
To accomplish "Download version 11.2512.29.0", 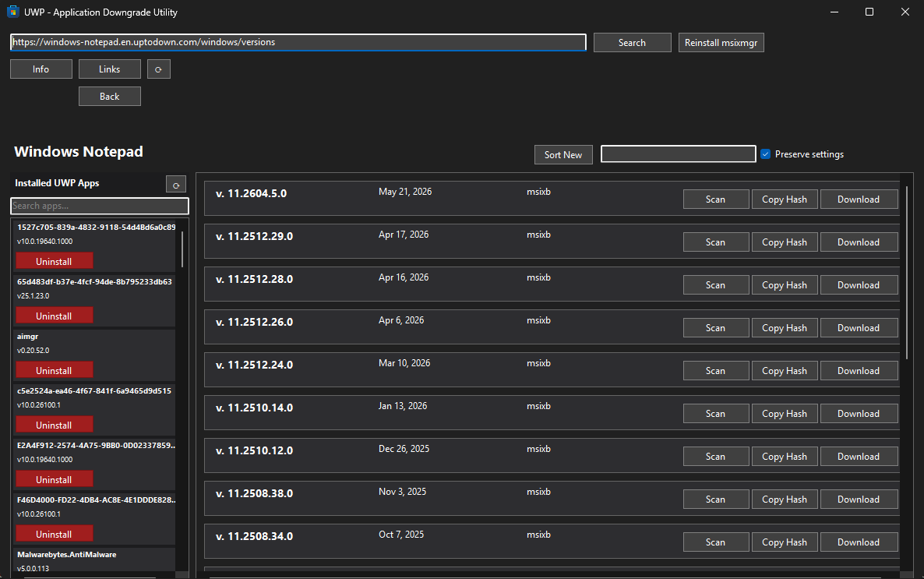I will (859, 242).
